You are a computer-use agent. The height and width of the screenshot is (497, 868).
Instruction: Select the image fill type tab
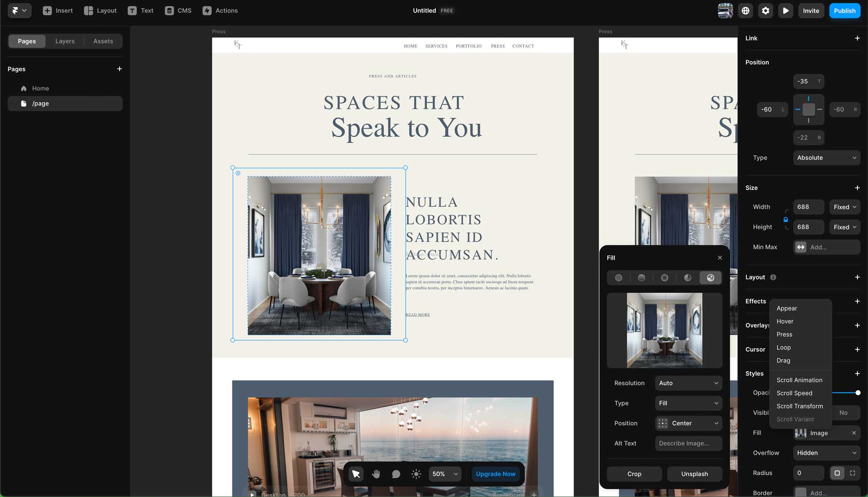pos(710,277)
